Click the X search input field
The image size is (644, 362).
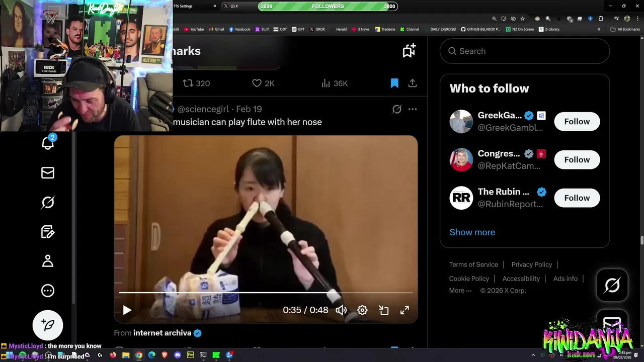[x=525, y=51]
